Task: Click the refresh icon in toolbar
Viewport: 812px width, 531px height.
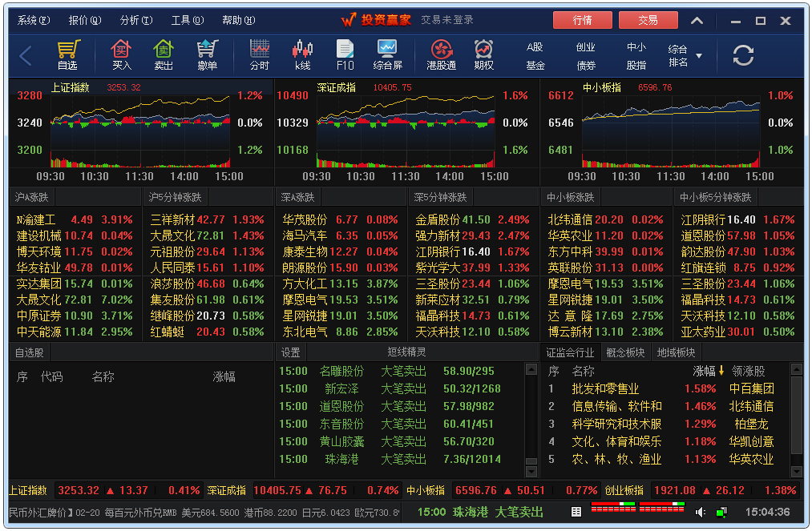Action: (743, 54)
